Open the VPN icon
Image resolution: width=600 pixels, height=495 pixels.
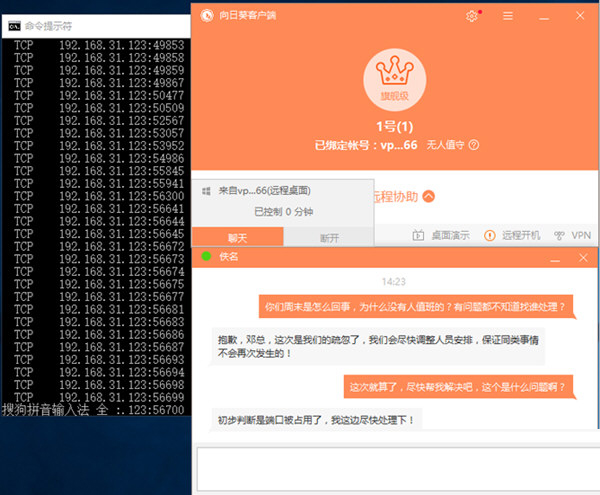tap(559, 235)
